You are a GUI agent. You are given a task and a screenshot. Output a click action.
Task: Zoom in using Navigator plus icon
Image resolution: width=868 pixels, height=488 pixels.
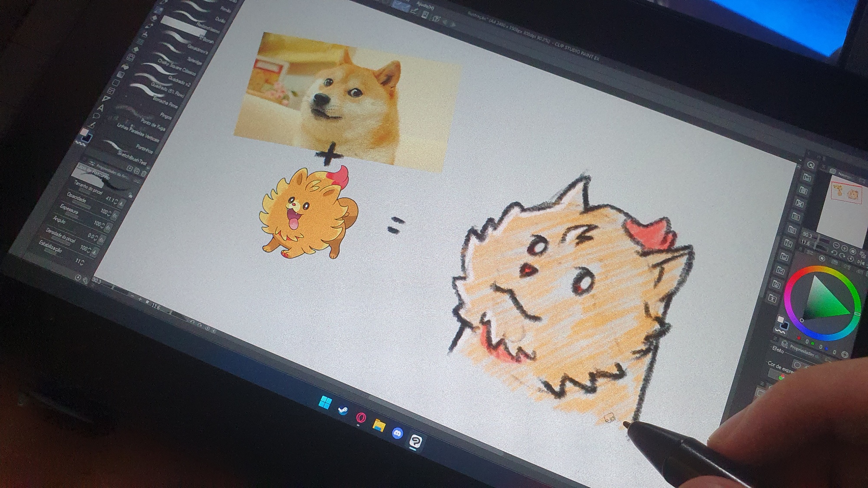(x=844, y=249)
